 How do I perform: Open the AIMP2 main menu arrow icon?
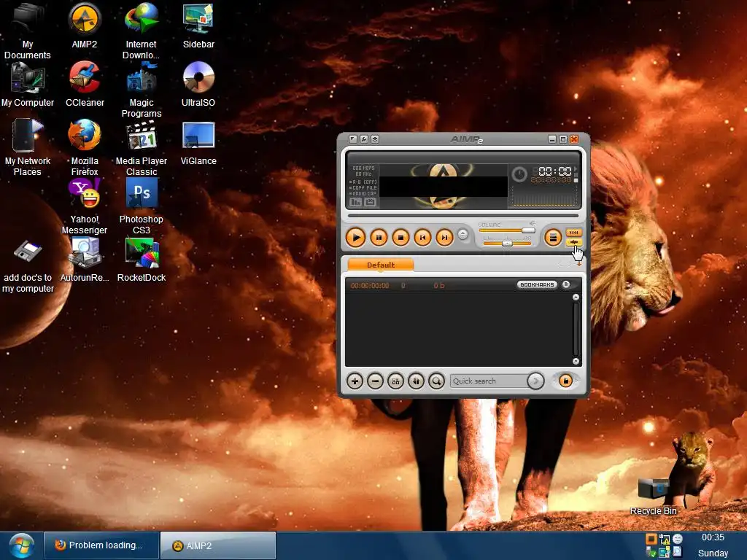tap(352, 139)
